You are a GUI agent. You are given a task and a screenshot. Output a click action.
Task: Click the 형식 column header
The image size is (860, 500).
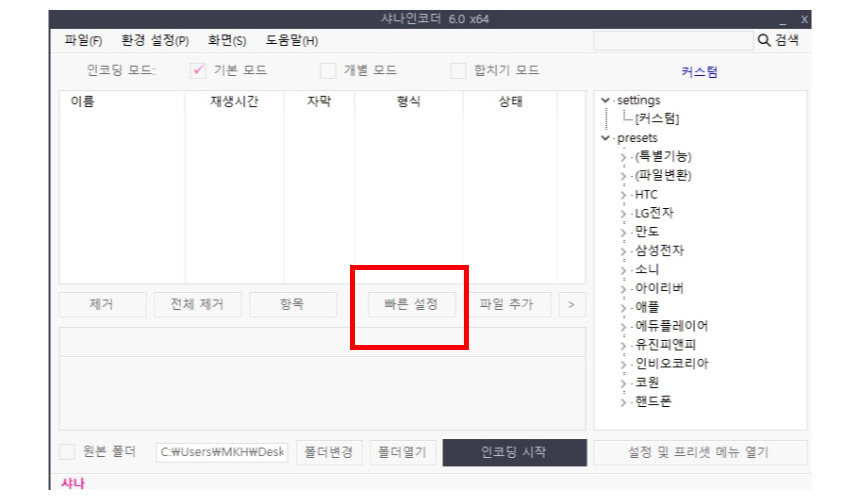[409, 101]
